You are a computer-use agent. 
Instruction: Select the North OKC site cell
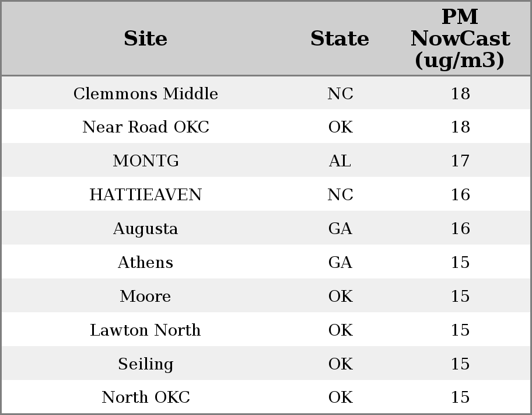tap(146, 397)
